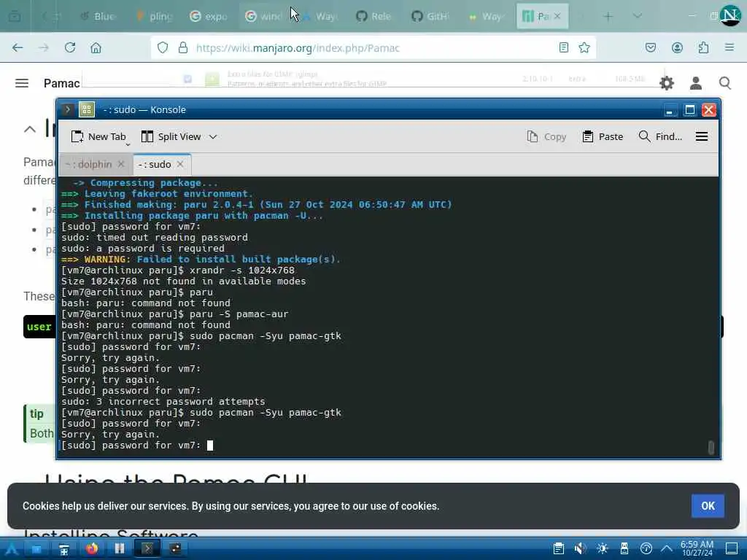Go forward in Firefox browser history

click(x=43, y=47)
